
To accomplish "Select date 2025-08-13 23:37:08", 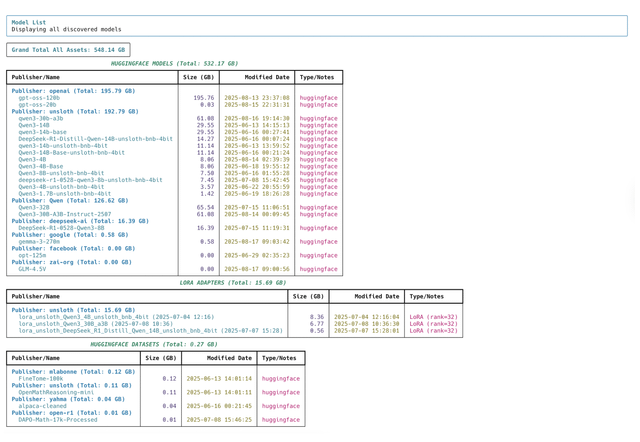I will click(257, 98).
